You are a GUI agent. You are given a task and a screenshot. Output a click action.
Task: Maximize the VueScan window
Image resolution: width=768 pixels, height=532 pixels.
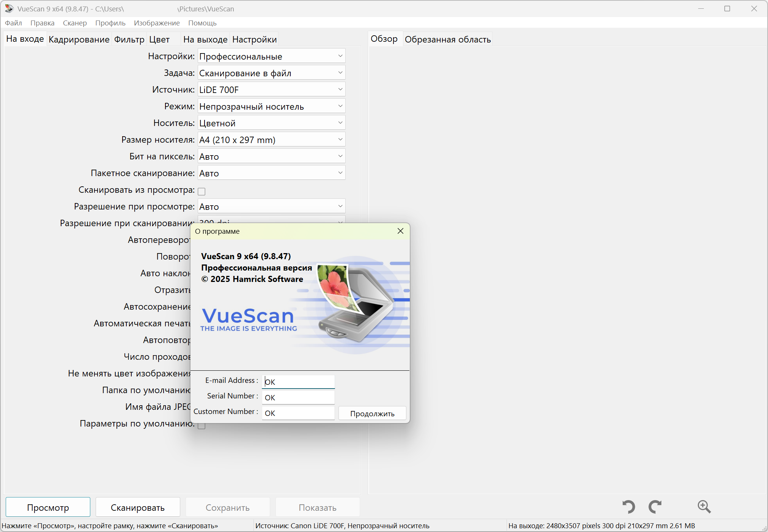click(727, 8)
